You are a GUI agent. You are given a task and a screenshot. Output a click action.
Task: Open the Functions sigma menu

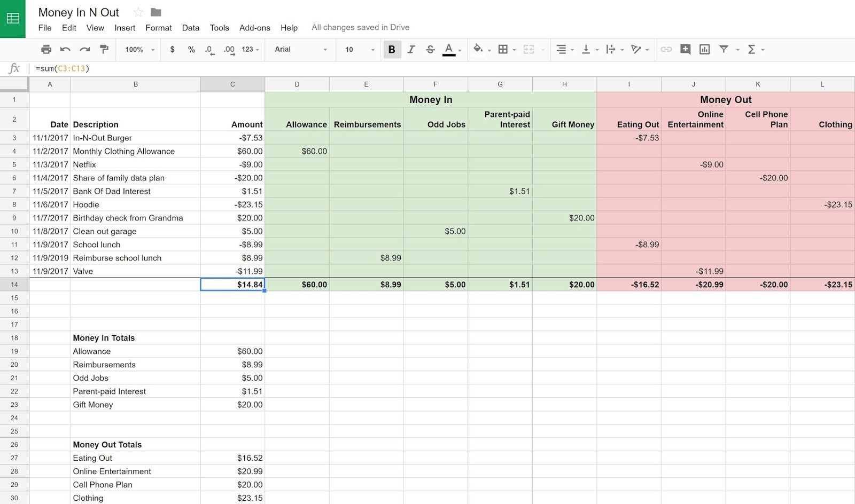(x=751, y=49)
